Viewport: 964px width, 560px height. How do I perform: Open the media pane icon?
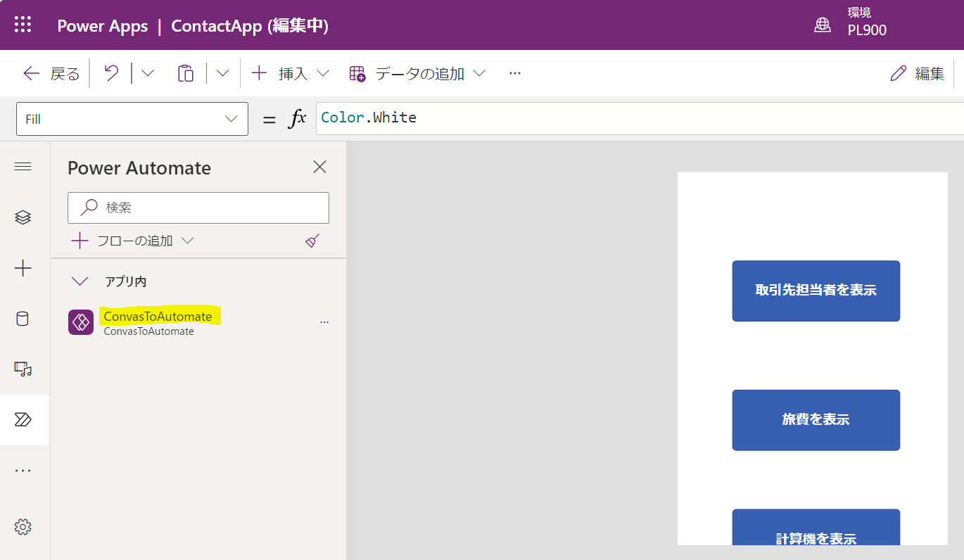[23, 369]
